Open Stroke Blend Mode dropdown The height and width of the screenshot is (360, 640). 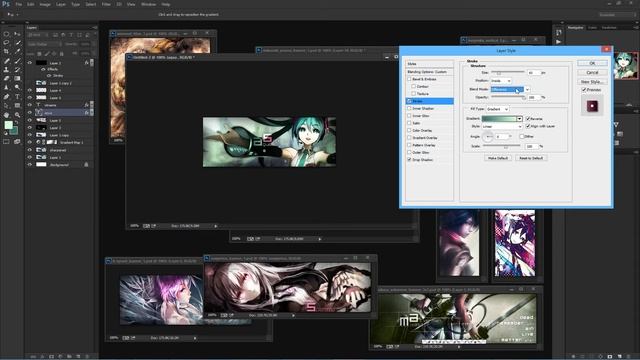pyautogui.click(x=510, y=89)
